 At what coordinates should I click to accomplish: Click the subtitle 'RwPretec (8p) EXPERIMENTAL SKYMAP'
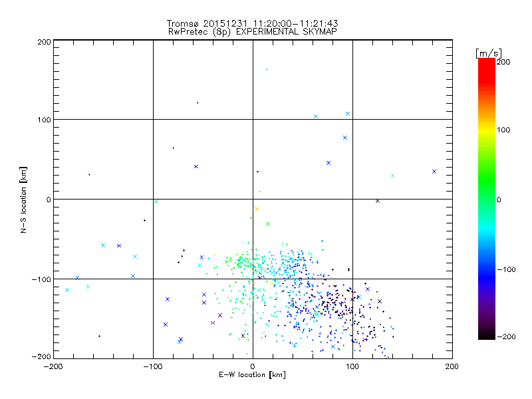(x=252, y=32)
